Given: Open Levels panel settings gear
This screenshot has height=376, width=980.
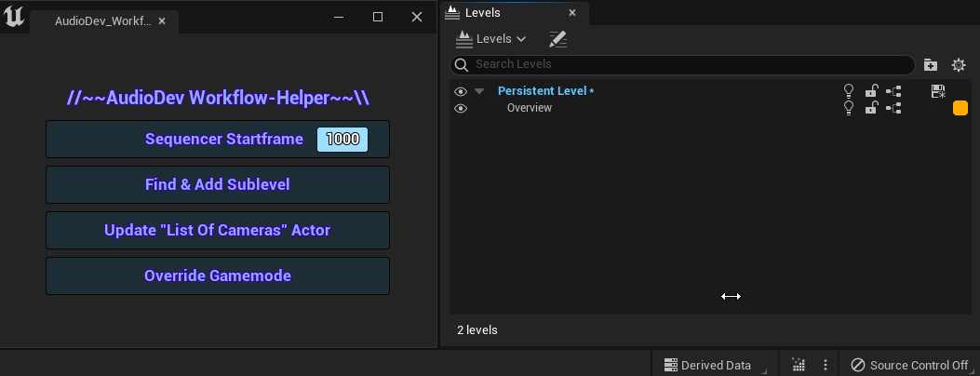Looking at the screenshot, I should click(x=959, y=64).
